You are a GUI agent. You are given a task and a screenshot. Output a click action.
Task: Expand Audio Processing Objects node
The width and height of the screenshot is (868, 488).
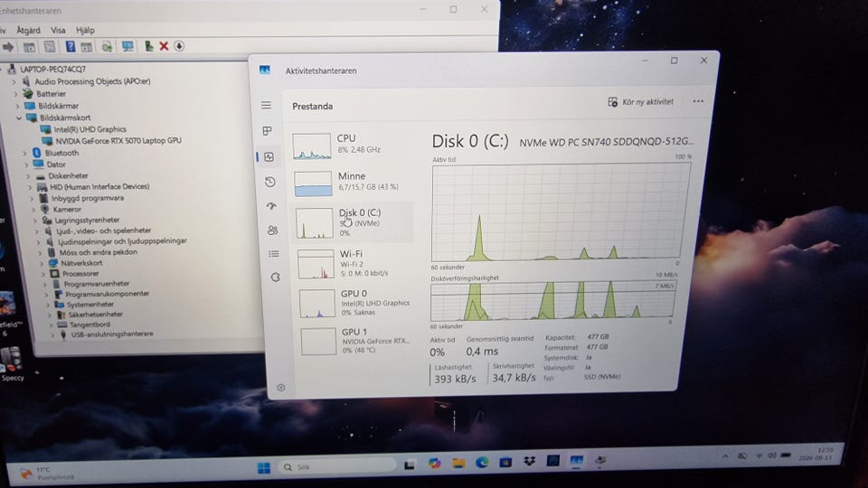click(15, 82)
